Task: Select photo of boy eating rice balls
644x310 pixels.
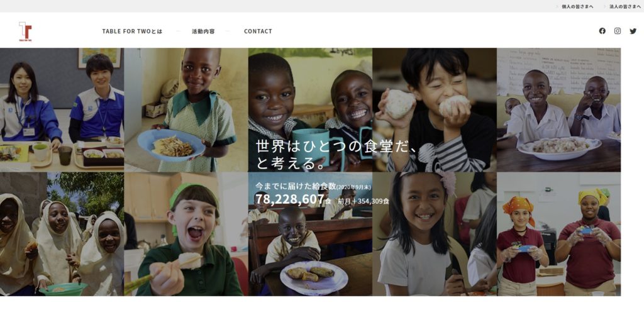Action: (x=435, y=109)
